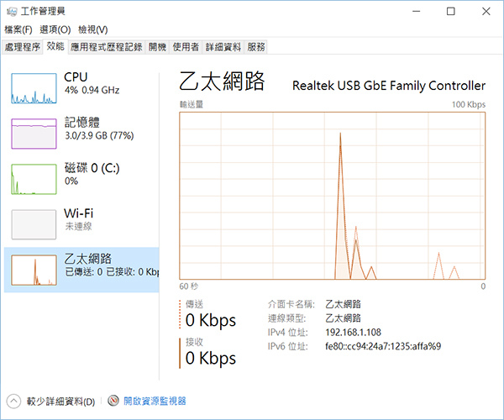Screen dimensions: 504x420
Task: Switch to the 處理程序 tab
Action: click(x=22, y=47)
